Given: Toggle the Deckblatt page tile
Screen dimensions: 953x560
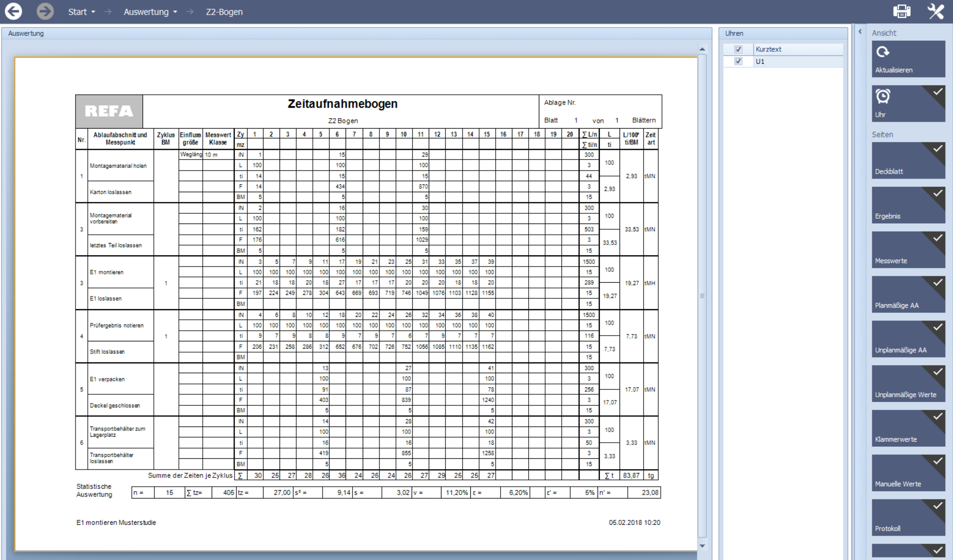Looking at the screenshot, I should coord(908,160).
